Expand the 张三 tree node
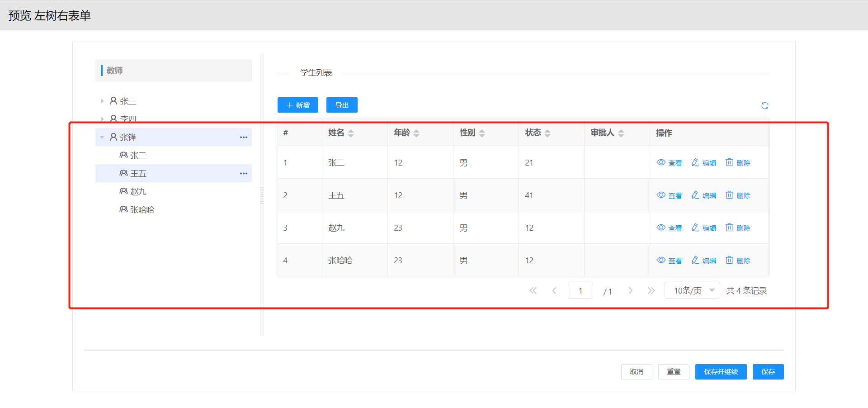Viewport: 868px width, 408px height. (x=102, y=101)
